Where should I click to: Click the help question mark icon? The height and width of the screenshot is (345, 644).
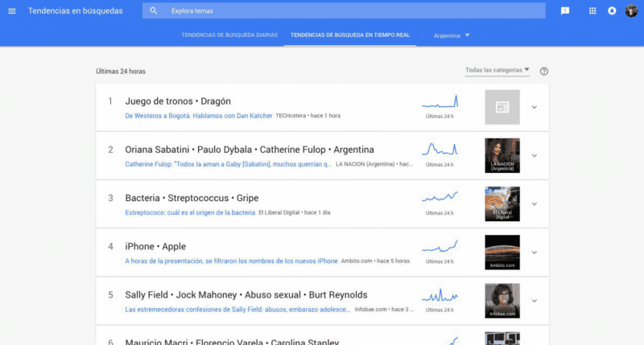tap(544, 71)
